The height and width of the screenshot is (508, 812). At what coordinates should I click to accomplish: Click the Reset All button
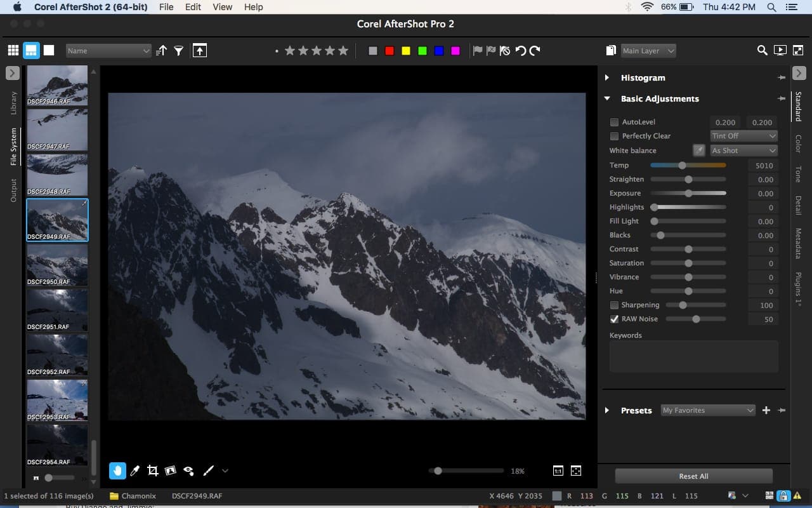point(693,476)
